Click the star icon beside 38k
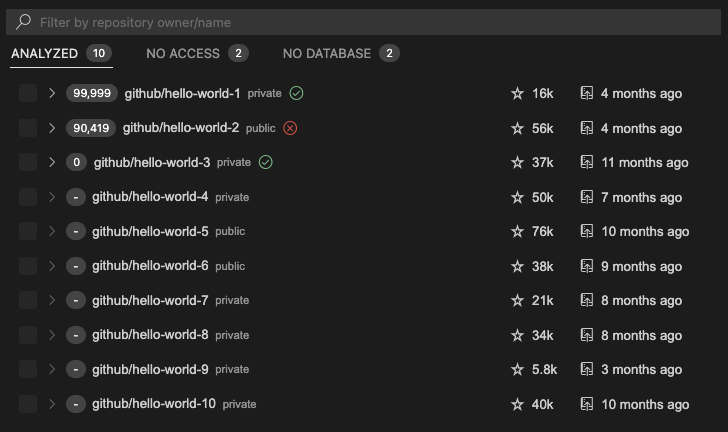Screen dimensions: 728x432 tap(517, 266)
